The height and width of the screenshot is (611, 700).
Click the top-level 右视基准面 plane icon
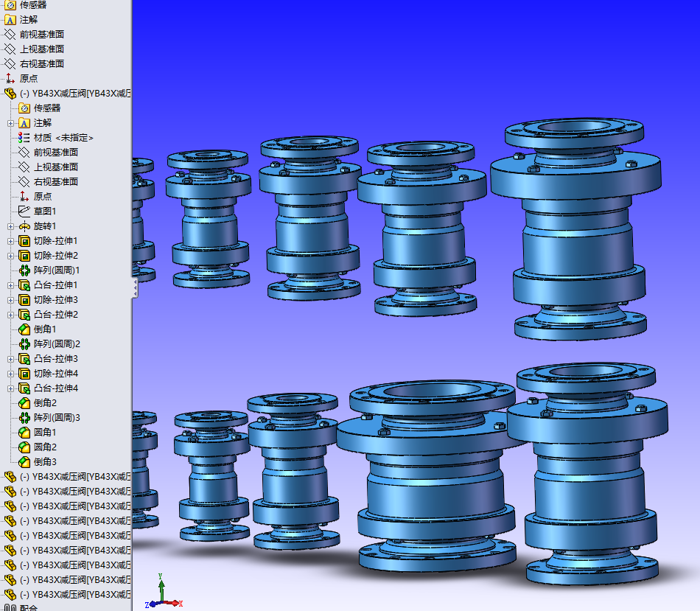[10, 64]
